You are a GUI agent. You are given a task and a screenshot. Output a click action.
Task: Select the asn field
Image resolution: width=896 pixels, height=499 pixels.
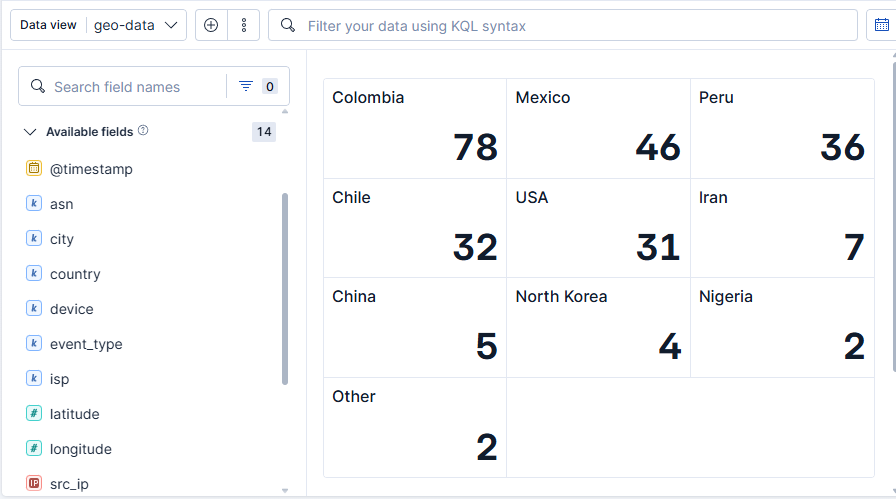(x=62, y=204)
